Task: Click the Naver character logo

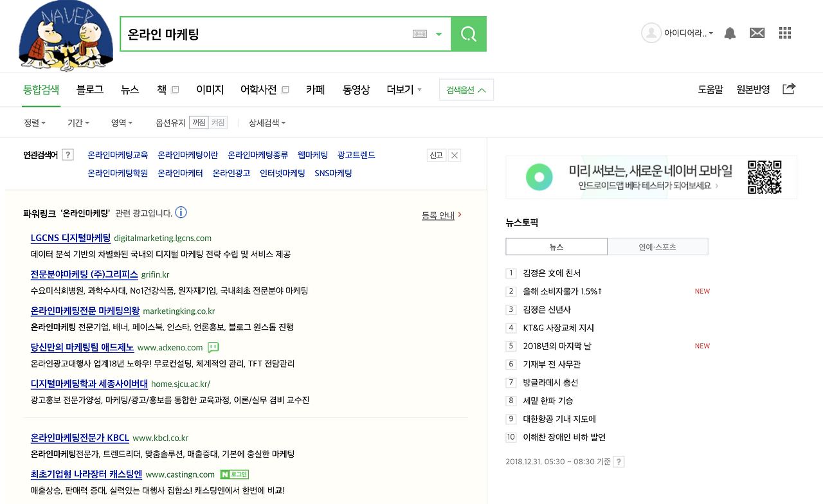Action: tap(66, 36)
